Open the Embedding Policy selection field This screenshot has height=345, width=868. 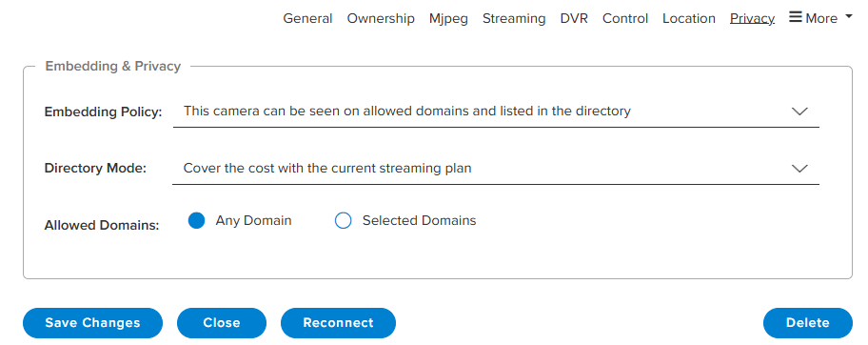click(496, 112)
